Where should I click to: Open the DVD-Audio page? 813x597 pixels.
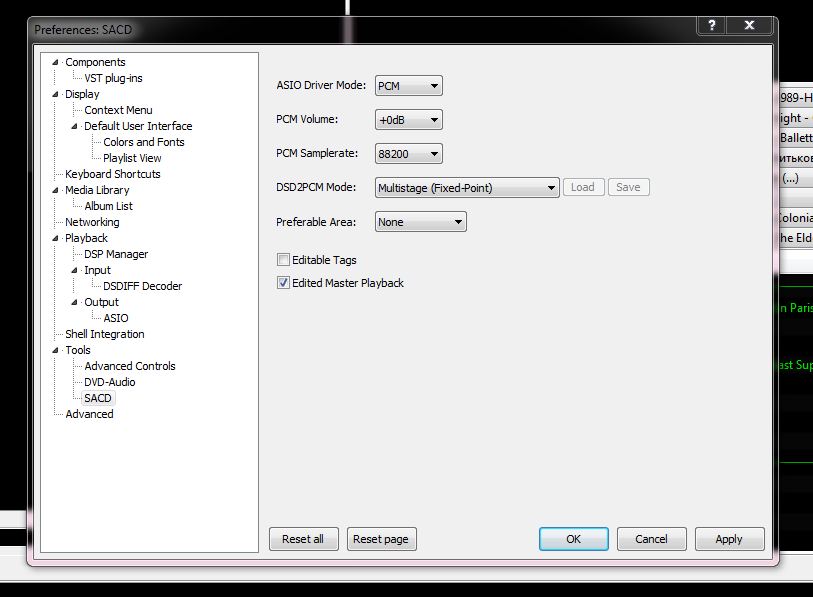click(x=109, y=382)
